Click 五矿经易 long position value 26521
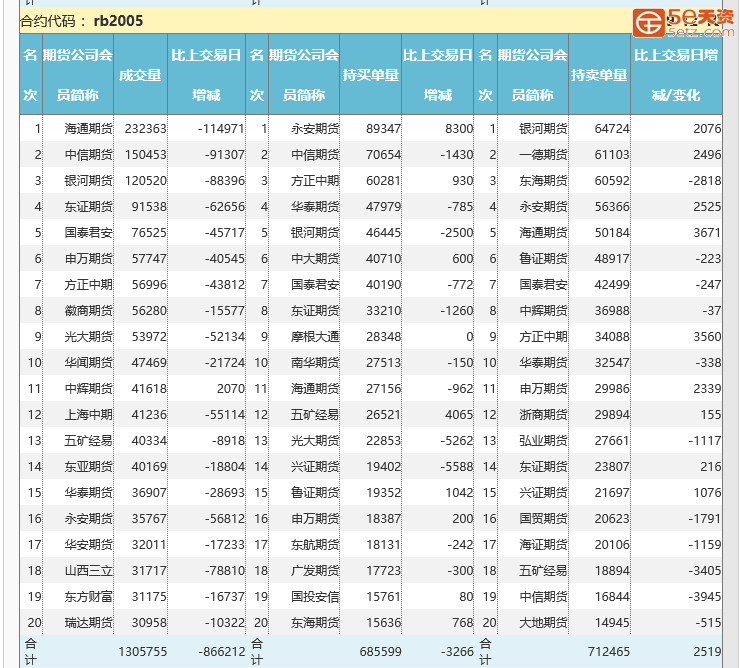Viewport: 740px width, 668px height. 383,414
